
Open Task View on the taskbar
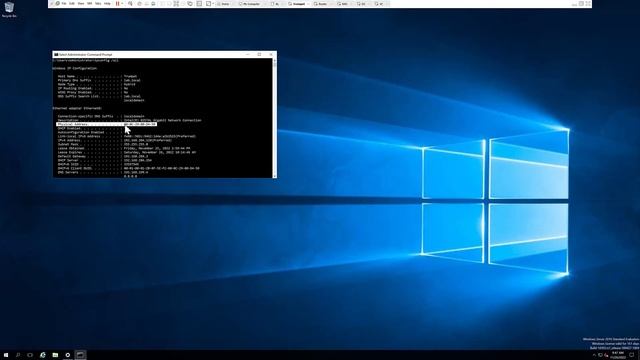point(30,355)
